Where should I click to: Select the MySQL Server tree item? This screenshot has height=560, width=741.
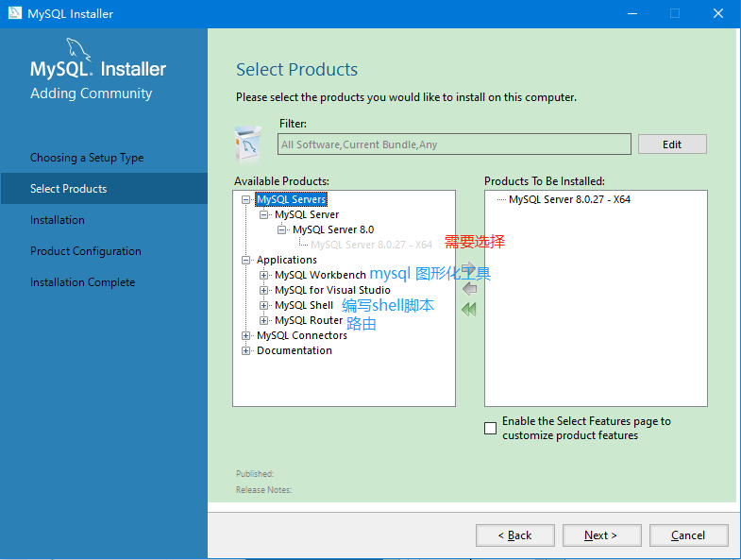[x=307, y=214]
